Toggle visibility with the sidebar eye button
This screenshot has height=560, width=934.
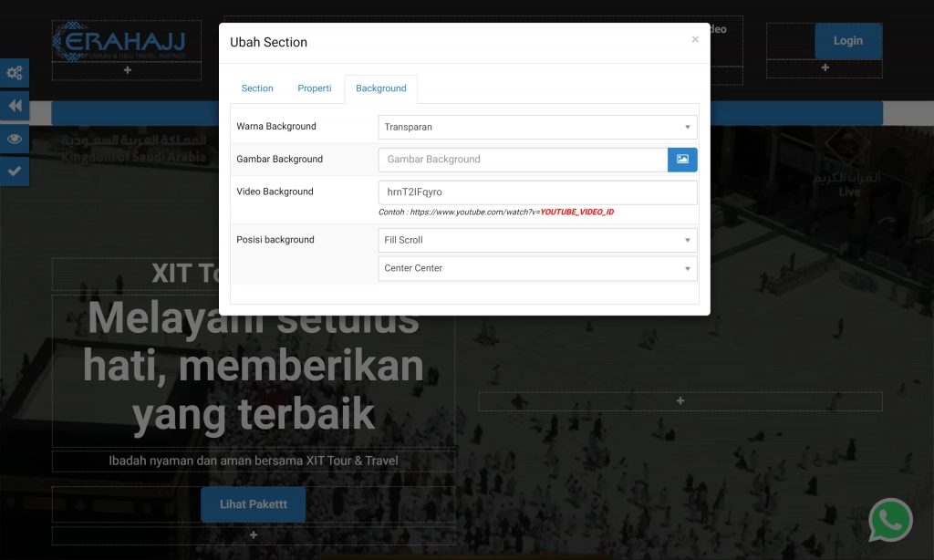(14, 139)
